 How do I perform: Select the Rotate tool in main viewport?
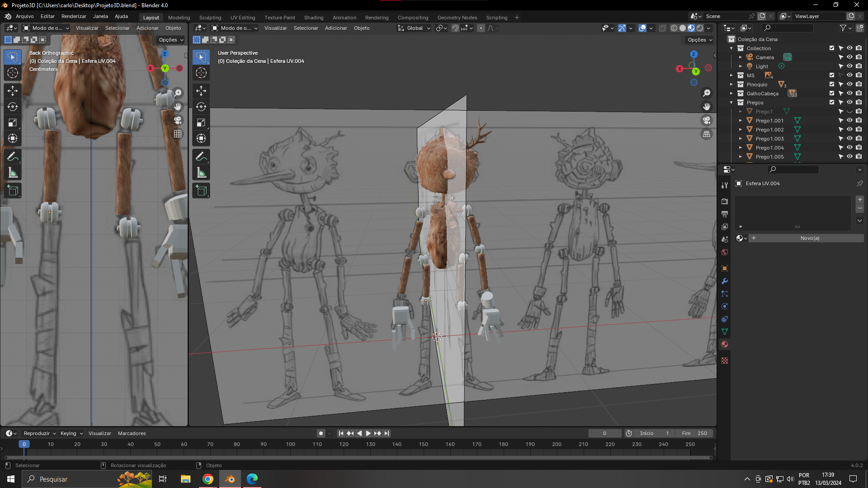coord(201,107)
